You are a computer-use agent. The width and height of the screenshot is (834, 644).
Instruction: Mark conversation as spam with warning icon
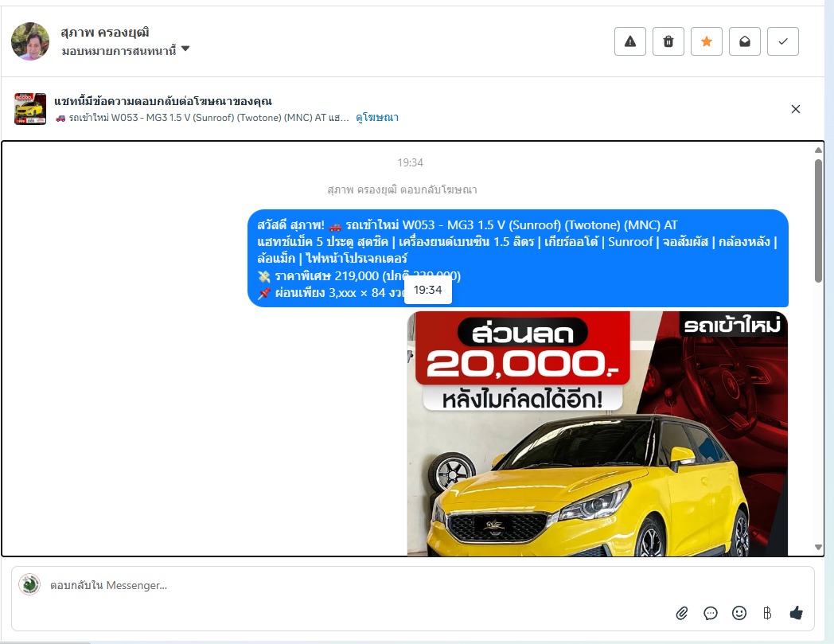click(x=629, y=41)
